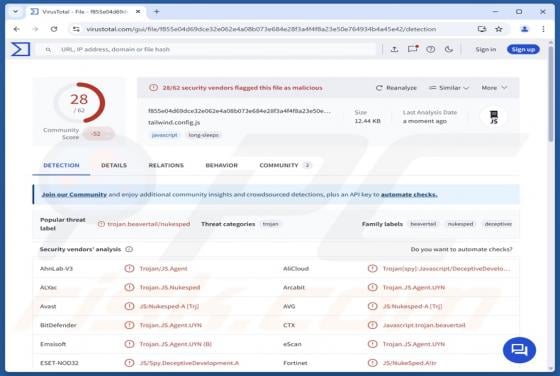Close the VirusTotal browser tab
Screen dimensions: 560x376
click(138, 12)
